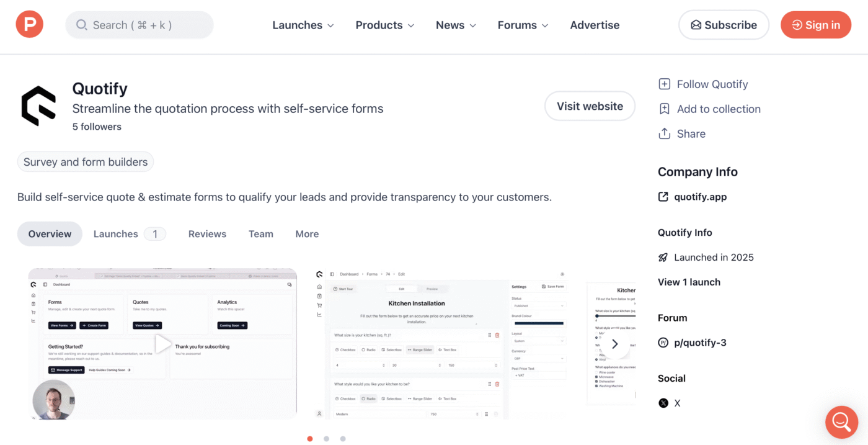Go to the Advertise page
The height and width of the screenshot is (445, 868).
[x=595, y=25]
